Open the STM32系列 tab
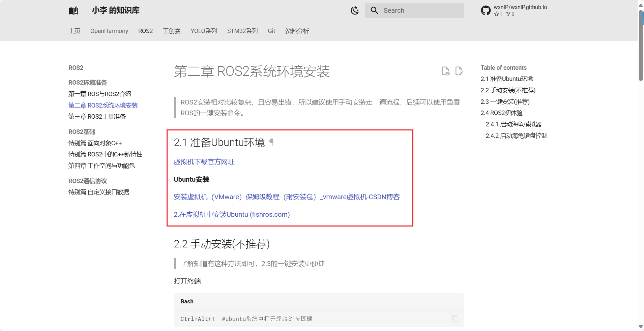The width and height of the screenshot is (644, 331). click(x=242, y=31)
